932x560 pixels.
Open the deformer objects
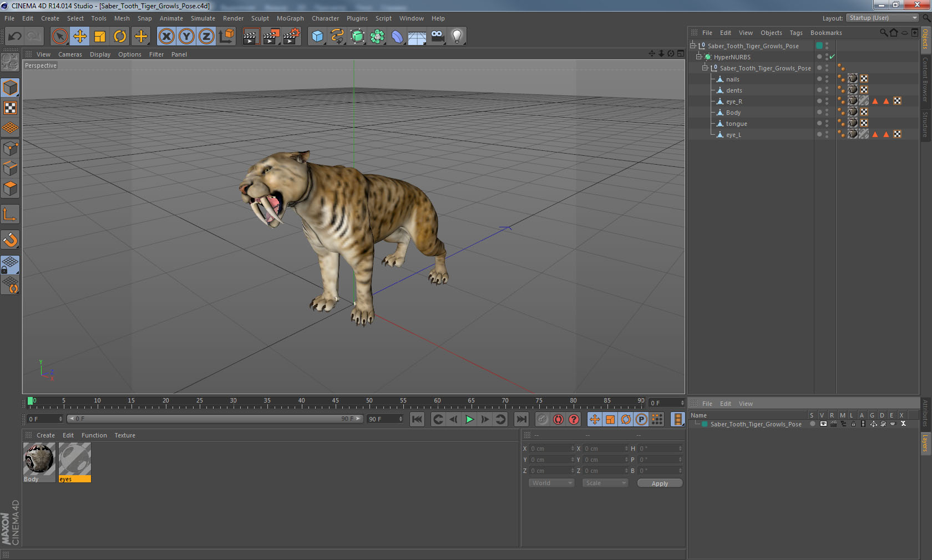click(397, 37)
